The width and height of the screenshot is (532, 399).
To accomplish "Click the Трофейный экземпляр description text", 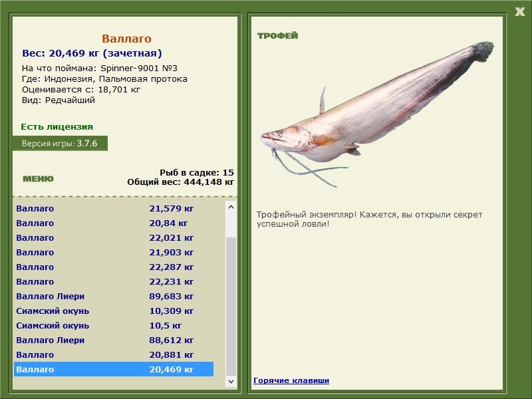I will [369, 219].
